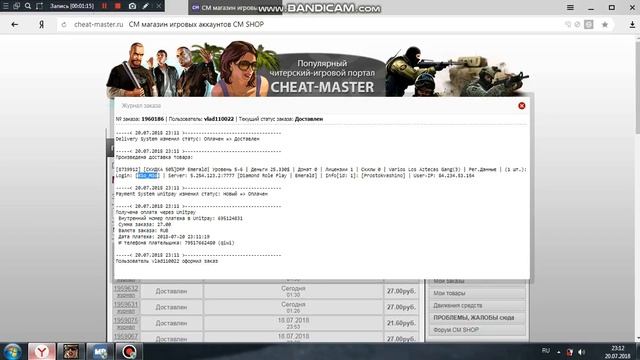Pause the Bandicam recording

click(104, 6)
